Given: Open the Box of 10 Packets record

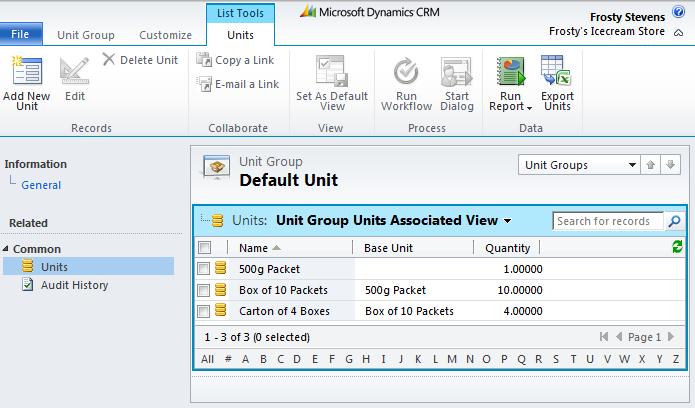Looking at the screenshot, I should click(283, 290).
